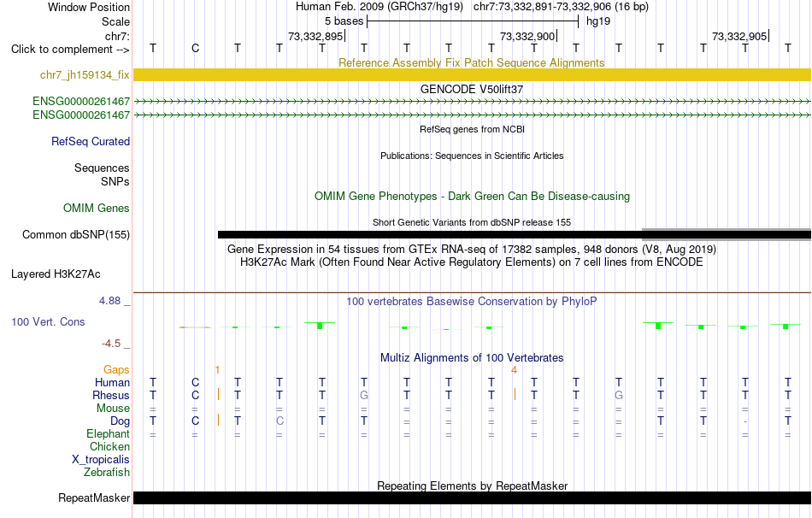
Task: Click the Zebrafish alignment row label
Action: point(107,473)
